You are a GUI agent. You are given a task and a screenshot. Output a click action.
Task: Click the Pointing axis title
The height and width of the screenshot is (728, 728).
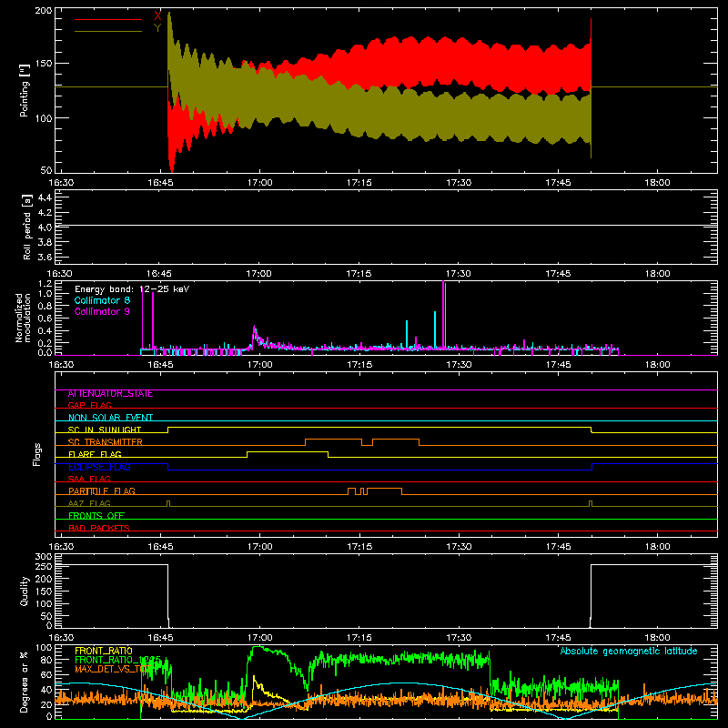click(x=25, y=90)
